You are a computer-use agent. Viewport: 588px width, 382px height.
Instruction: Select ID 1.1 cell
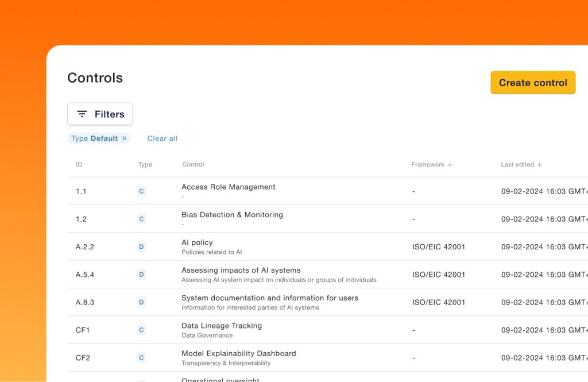coord(81,191)
